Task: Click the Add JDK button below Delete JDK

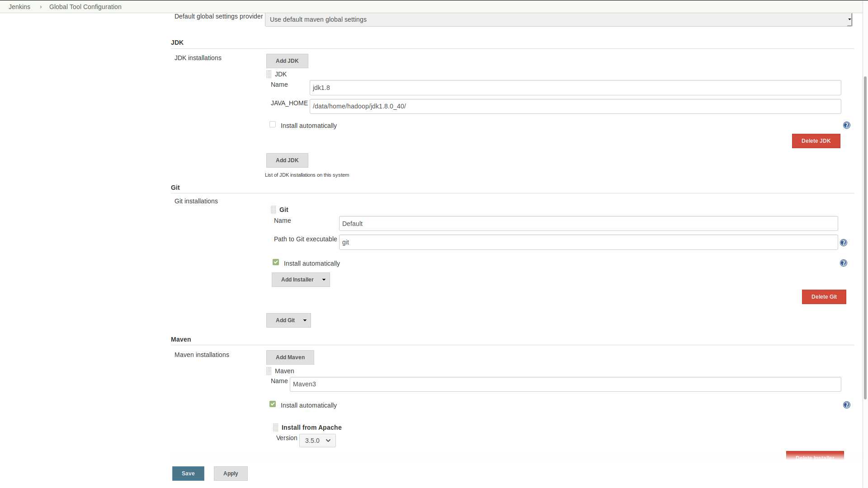Action: (x=287, y=160)
